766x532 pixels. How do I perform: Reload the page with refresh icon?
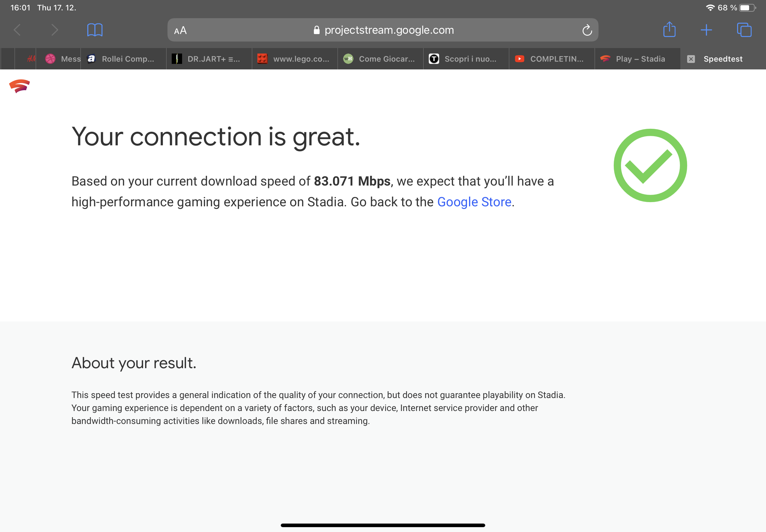(x=587, y=30)
